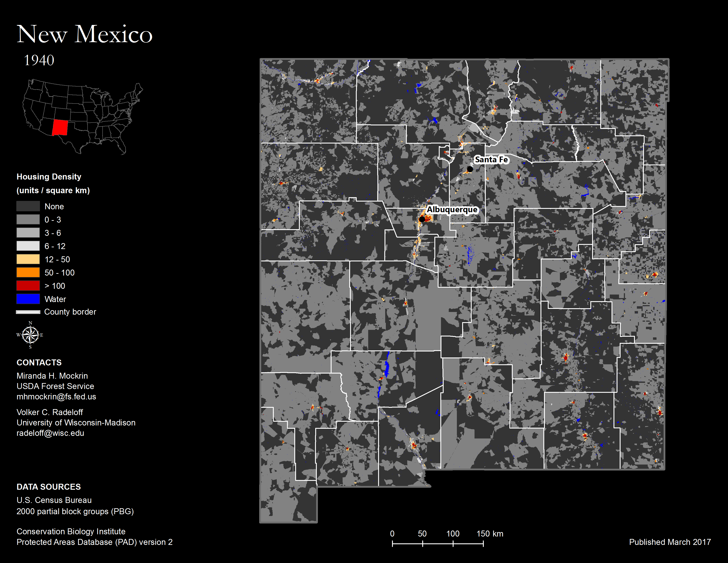The height and width of the screenshot is (563, 728).
Task: Click the red New Mexico inset shape
Action: tap(60, 127)
